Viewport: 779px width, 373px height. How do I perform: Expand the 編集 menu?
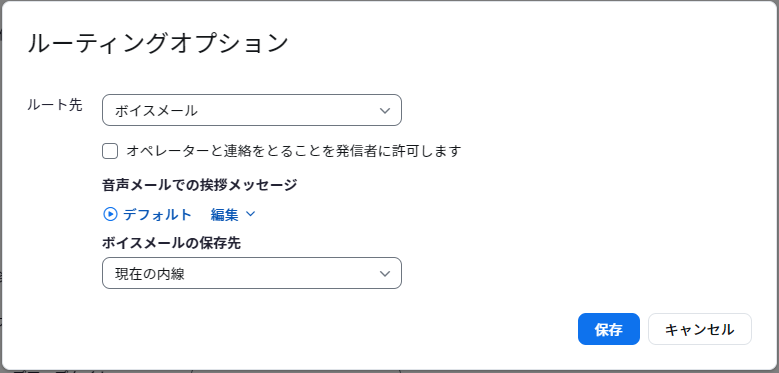tap(233, 214)
